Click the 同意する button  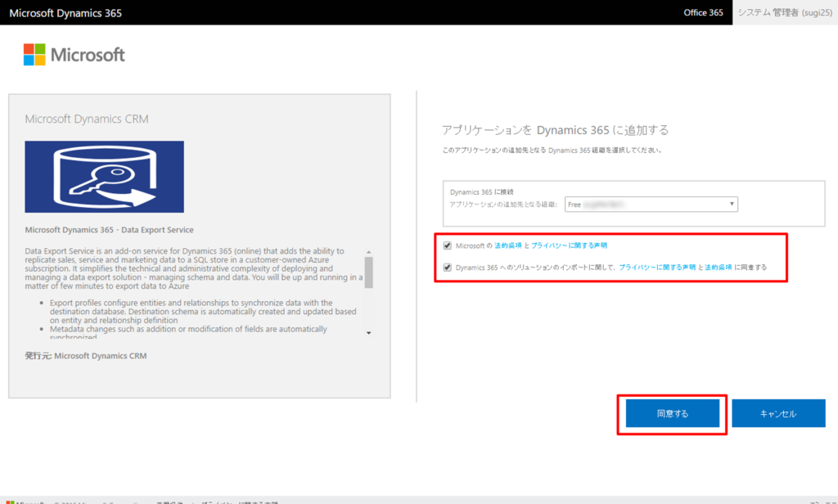click(673, 414)
